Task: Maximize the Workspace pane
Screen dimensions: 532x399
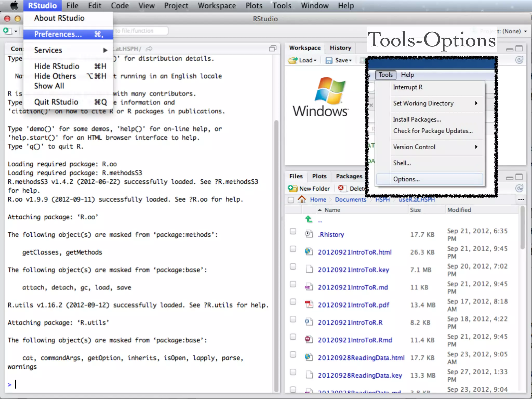Action: pos(519,48)
